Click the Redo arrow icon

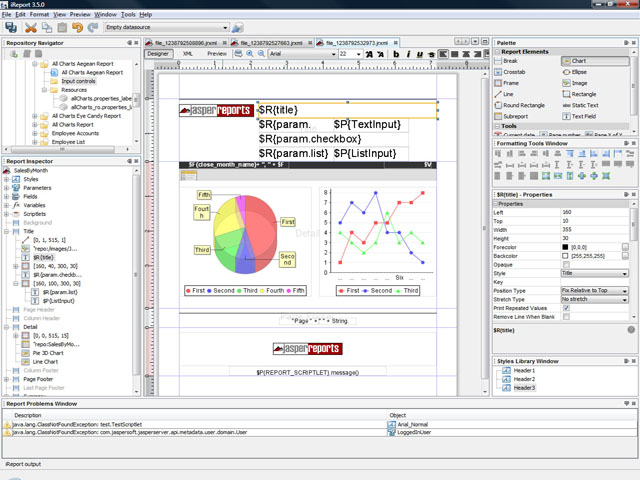pos(93,27)
